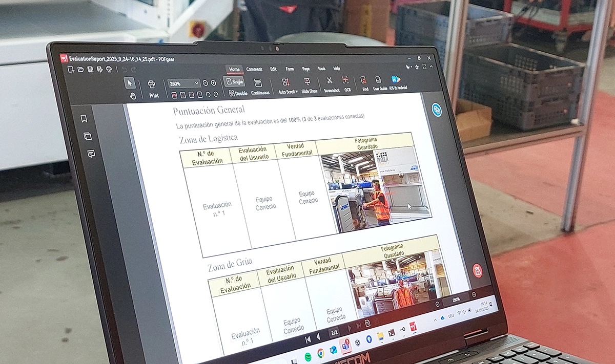Screen dimensions: 615x364
Task: Open the bookmarks panel in the sidebar
Action: tap(84, 119)
